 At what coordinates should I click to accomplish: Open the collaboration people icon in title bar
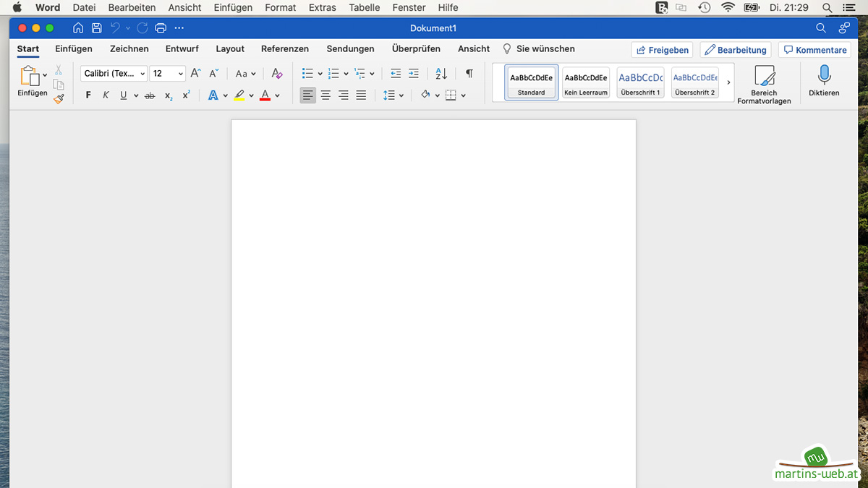click(844, 28)
